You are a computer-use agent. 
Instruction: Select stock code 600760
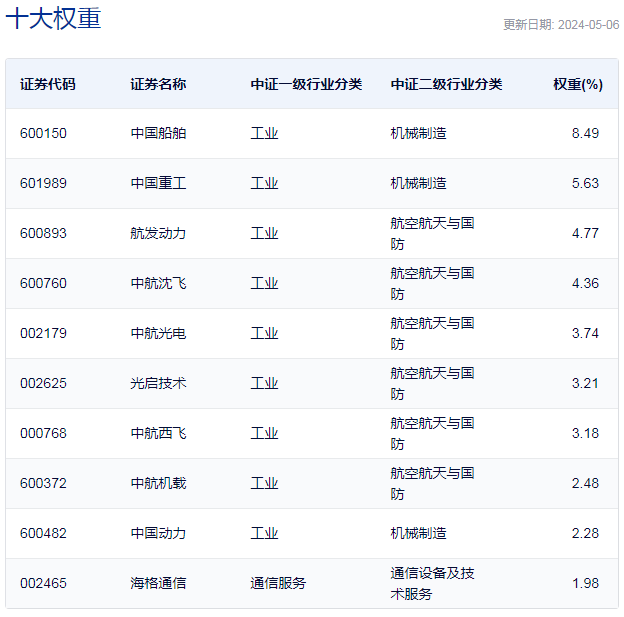(43, 283)
